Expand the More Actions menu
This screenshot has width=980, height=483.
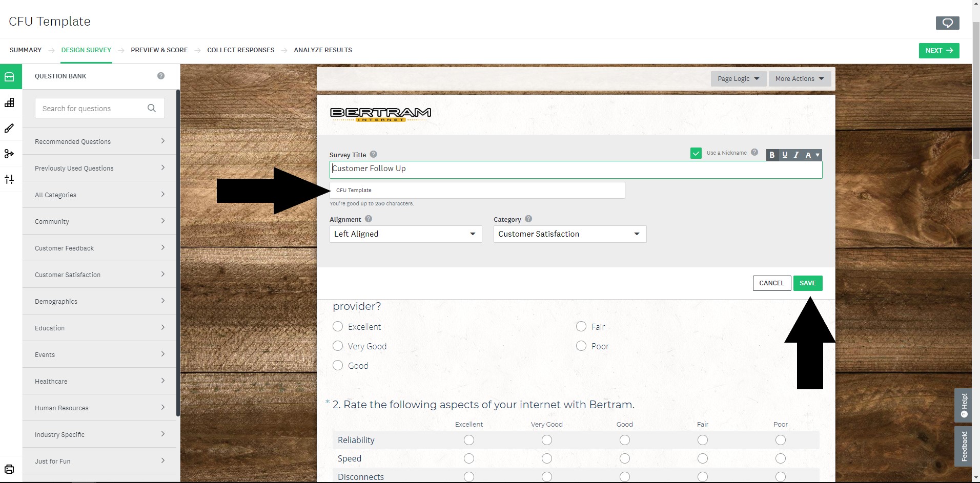click(799, 79)
